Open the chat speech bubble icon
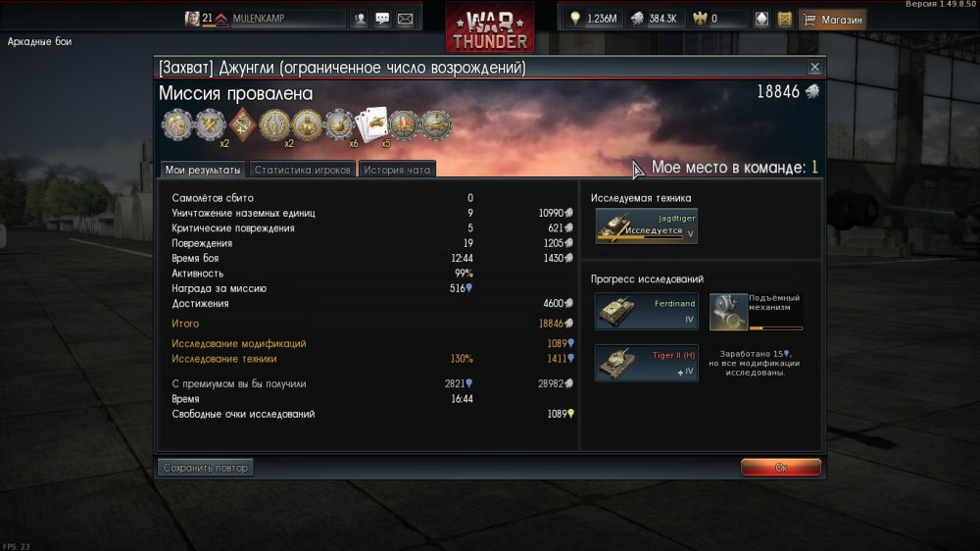Viewport: 980px width, 551px height. 382,19
